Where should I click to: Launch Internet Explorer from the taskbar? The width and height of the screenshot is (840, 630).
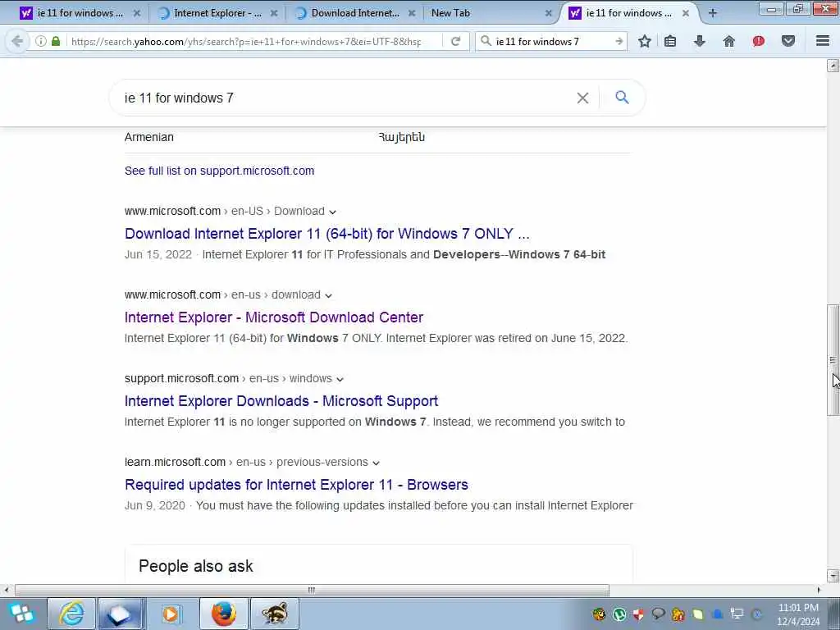coord(72,614)
